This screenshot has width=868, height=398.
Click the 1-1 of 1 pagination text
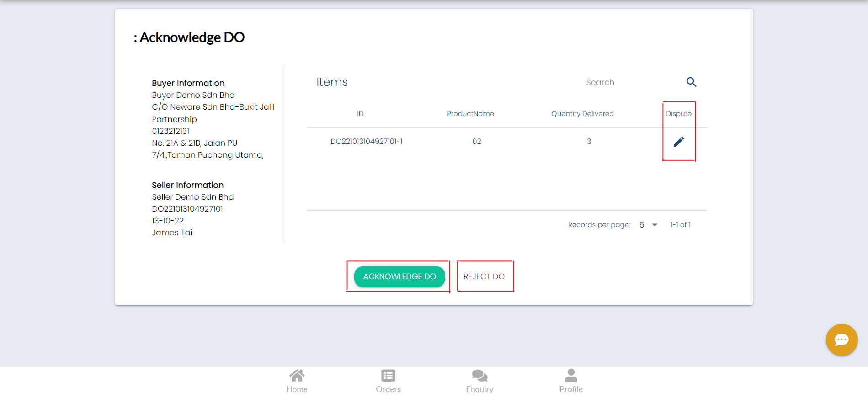tap(680, 225)
